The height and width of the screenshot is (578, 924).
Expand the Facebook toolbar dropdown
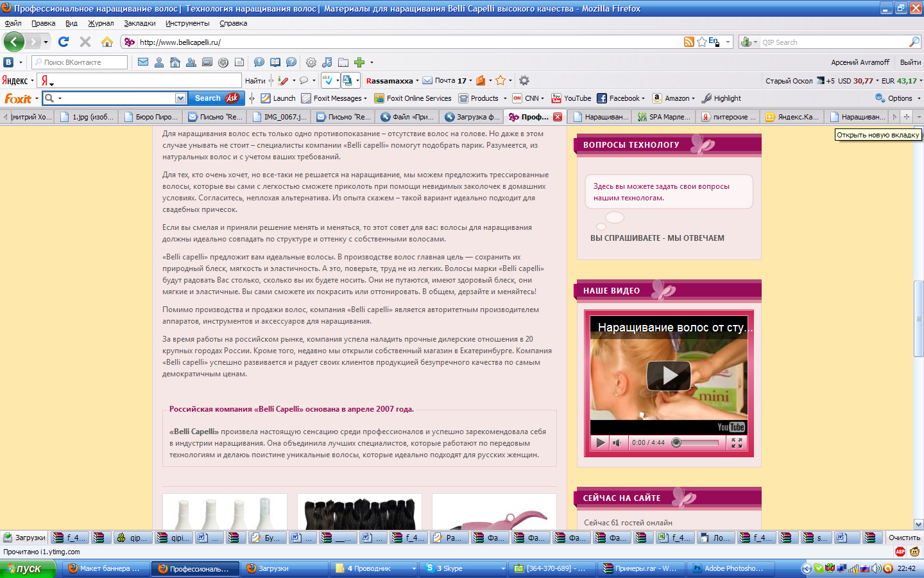click(643, 99)
